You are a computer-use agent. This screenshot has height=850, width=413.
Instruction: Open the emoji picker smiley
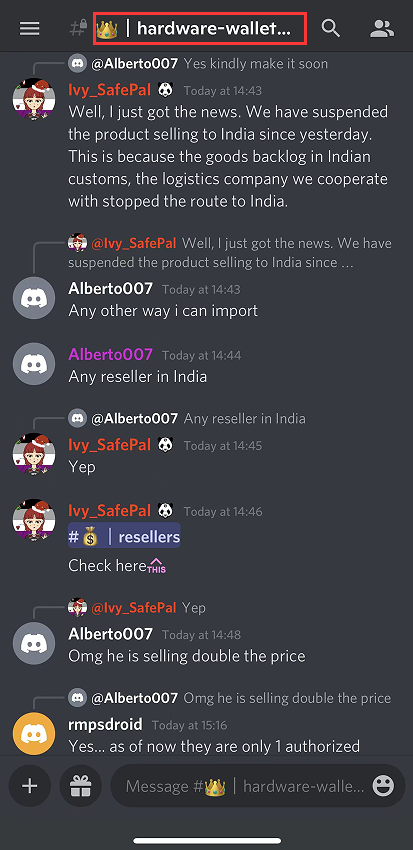point(383,785)
